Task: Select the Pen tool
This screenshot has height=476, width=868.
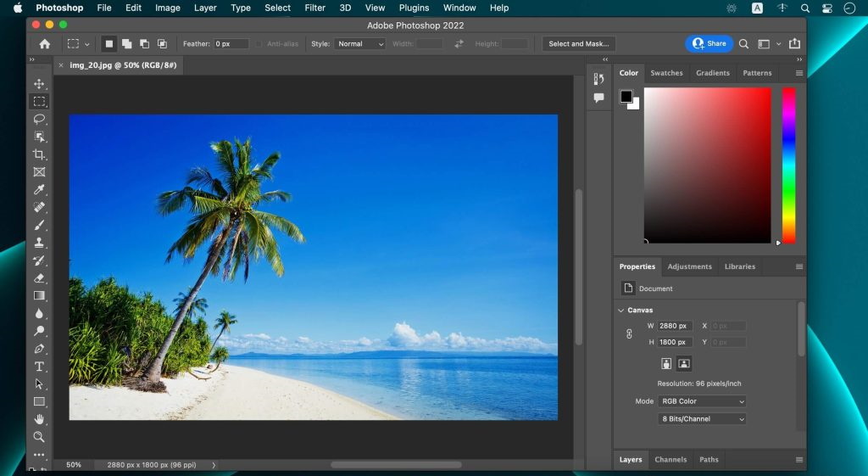Action: point(39,349)
